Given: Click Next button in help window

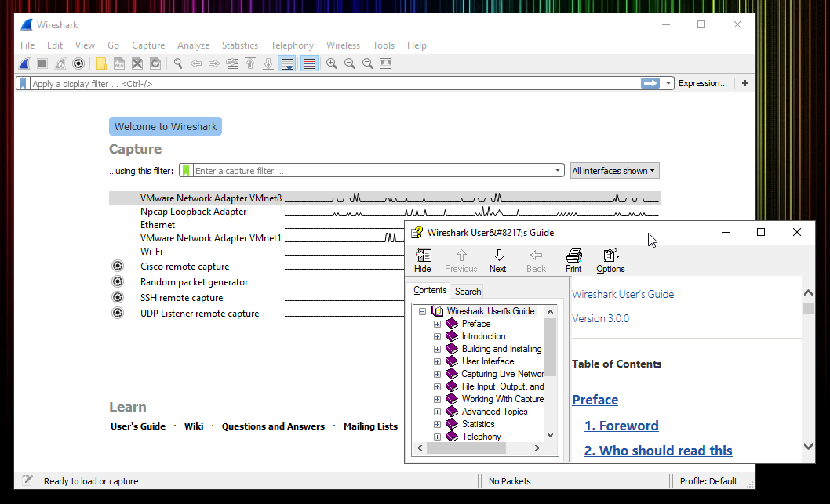Looking at the screenshot, I should pos(497,261).
